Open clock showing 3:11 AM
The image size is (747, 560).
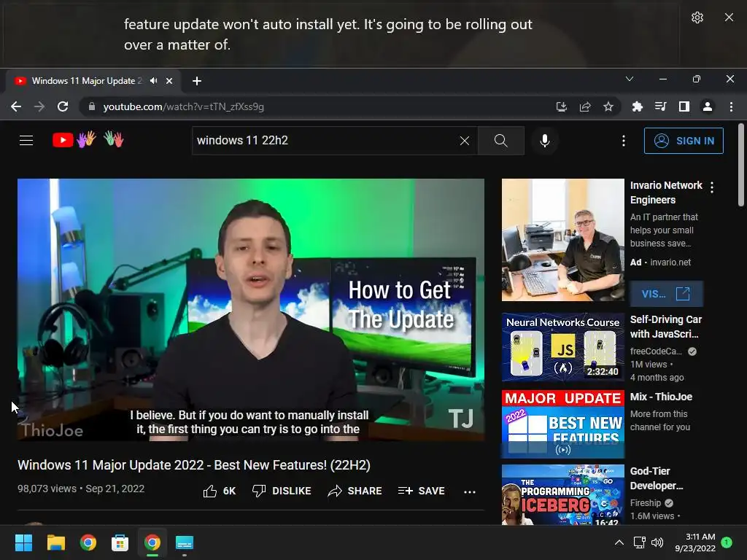pyautogui.click(x=695, y=542)
